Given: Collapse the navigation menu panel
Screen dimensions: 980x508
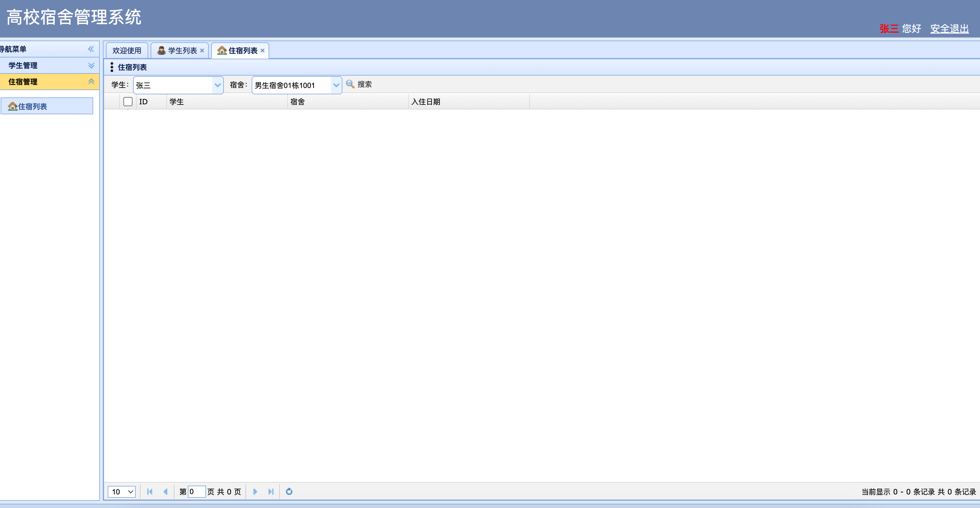Looking at the screenshot, I should (x=91, y=49).
